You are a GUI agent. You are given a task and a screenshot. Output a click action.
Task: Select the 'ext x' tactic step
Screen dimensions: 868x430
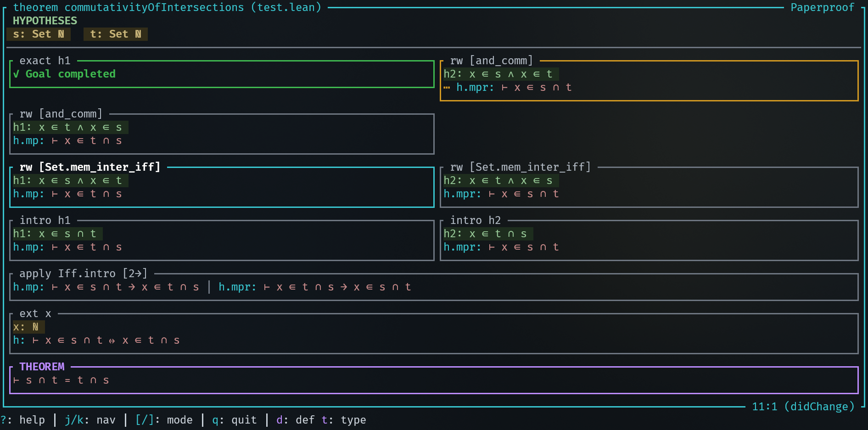pyautogui.click(x=35, y=314)
